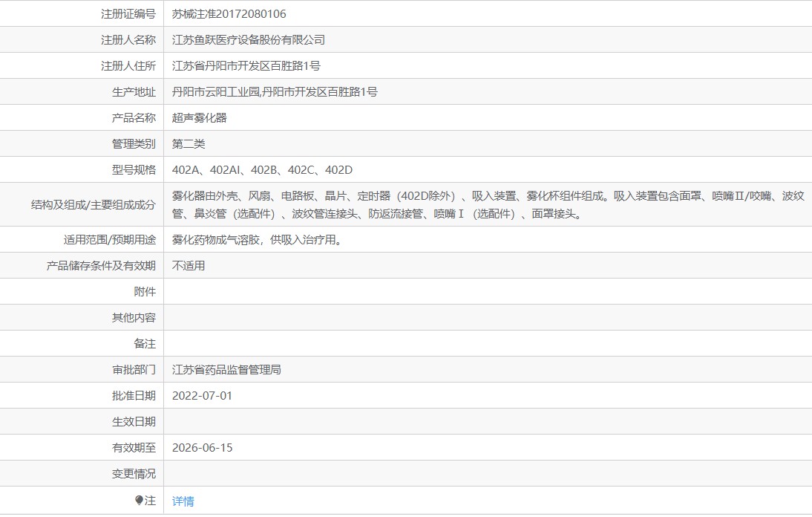Select storage value 不适用
Viewport: 812px width, 517px height.
(x=189, y=266)
